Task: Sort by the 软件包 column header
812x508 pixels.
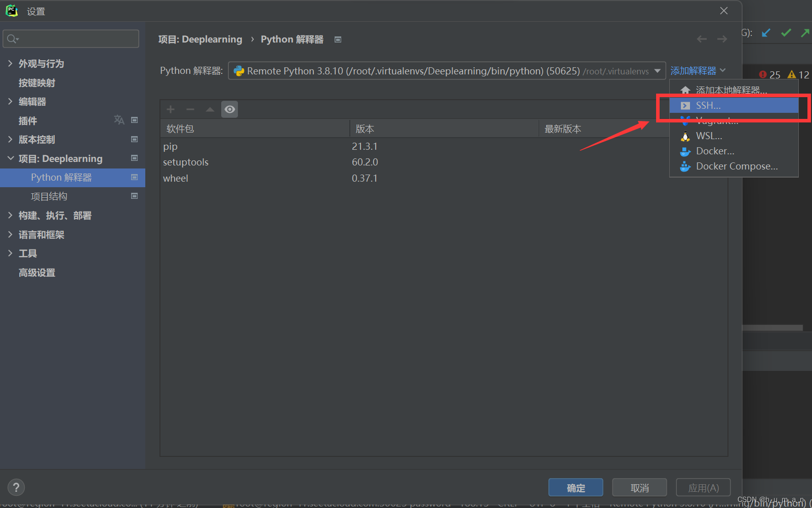Action: [x=255, y=129]
